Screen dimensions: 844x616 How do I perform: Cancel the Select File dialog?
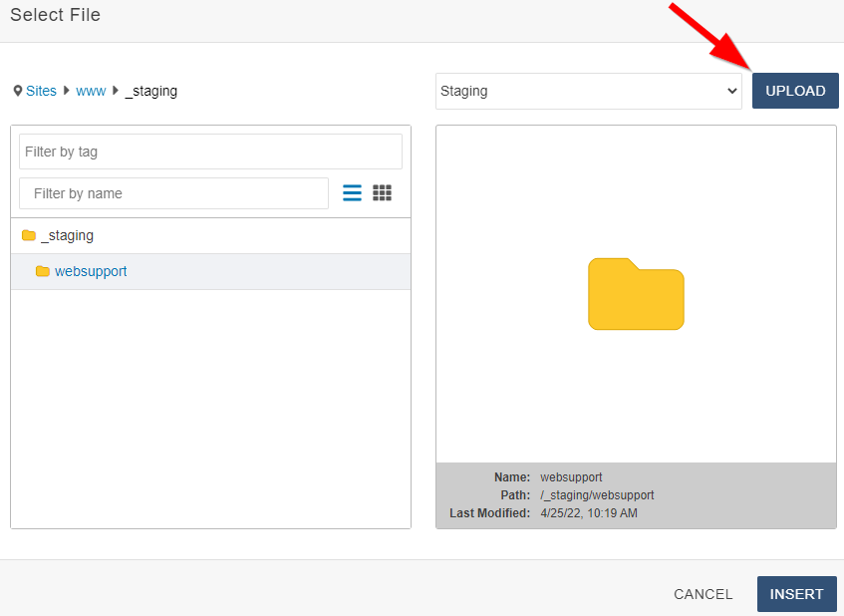pos(703,594)
